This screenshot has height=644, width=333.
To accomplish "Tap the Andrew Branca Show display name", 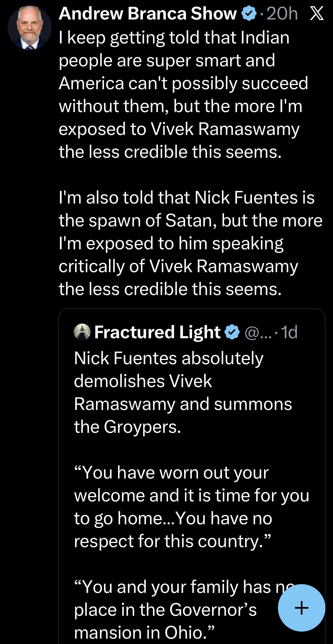I will coord(147,14).
